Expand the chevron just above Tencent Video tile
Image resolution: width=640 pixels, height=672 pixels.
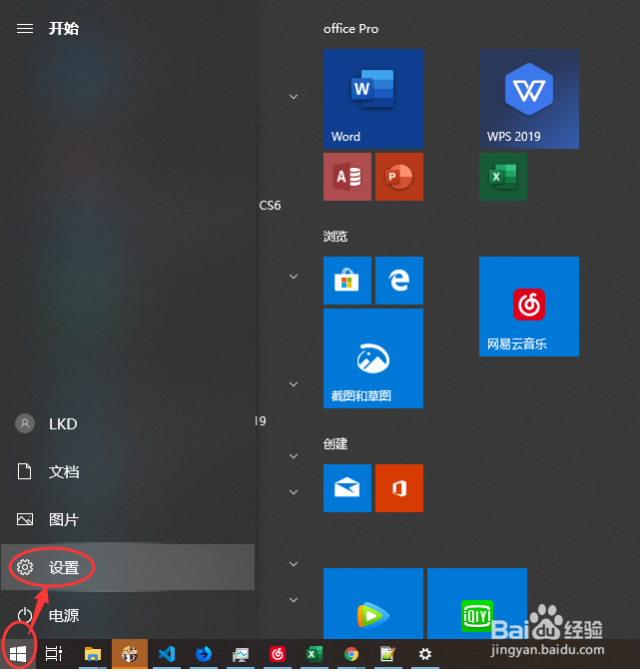[x=294, y=564]
